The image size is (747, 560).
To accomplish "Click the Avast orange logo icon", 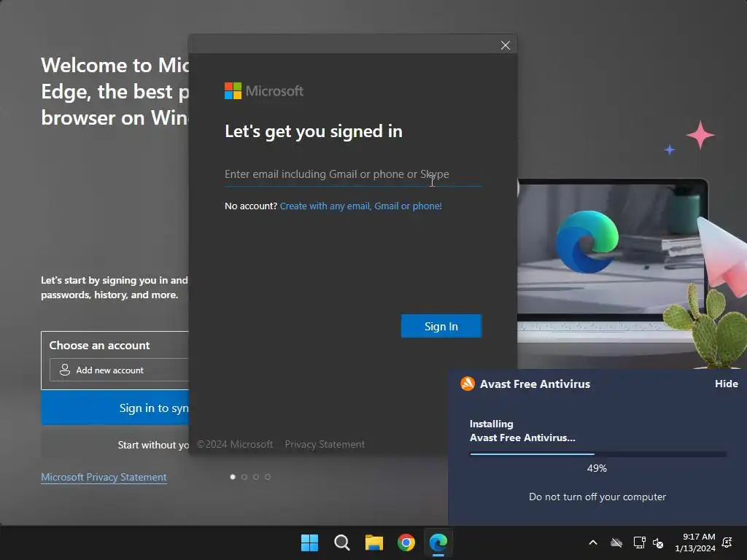I will click(x=468, y=384).
